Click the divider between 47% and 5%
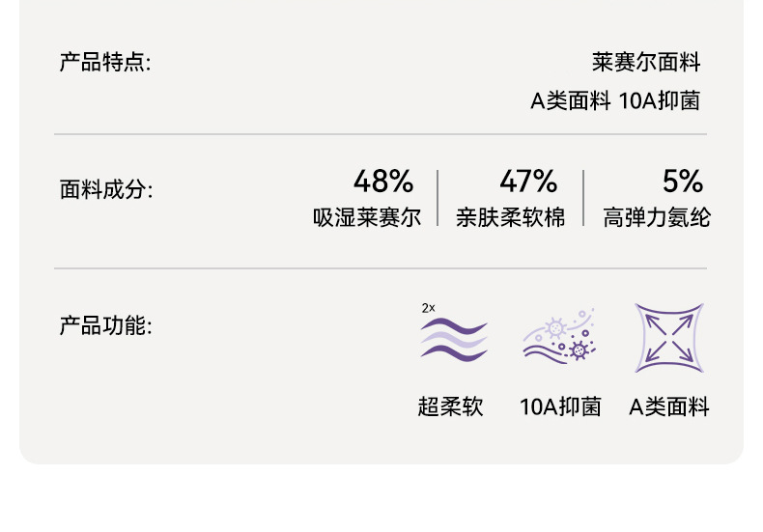This screenshot has width=763, height=532. (583, 198)
